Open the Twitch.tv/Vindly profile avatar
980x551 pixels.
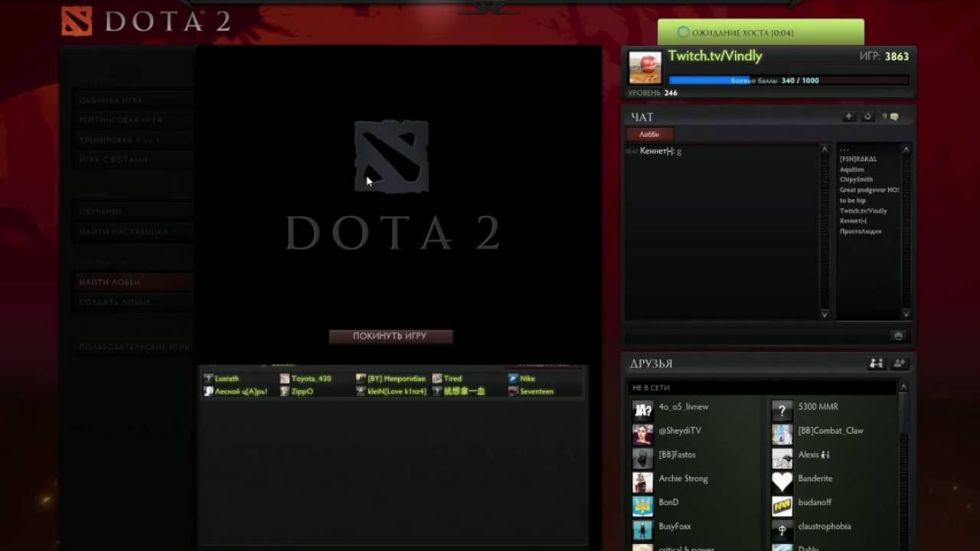click(645, 68)
